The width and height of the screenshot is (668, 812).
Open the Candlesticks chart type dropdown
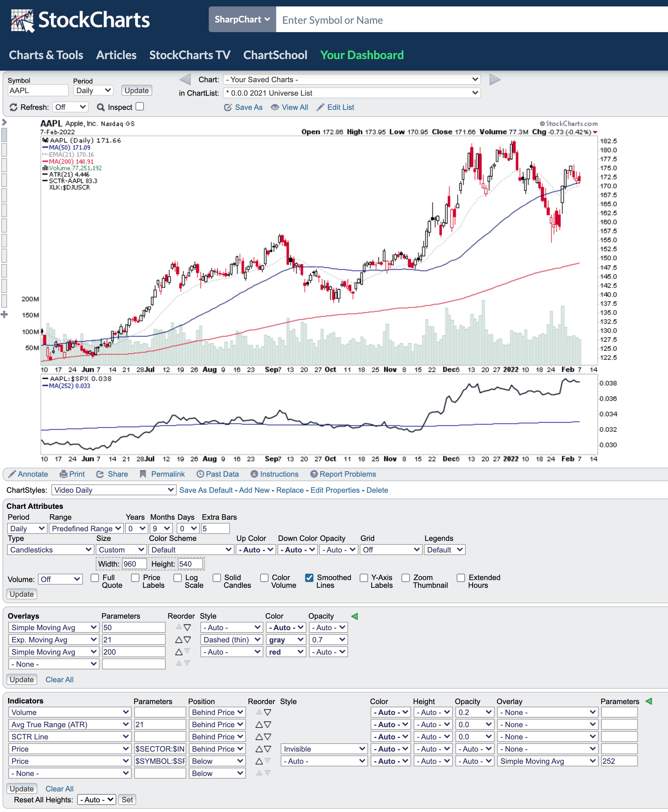click(x=50, y=550)
